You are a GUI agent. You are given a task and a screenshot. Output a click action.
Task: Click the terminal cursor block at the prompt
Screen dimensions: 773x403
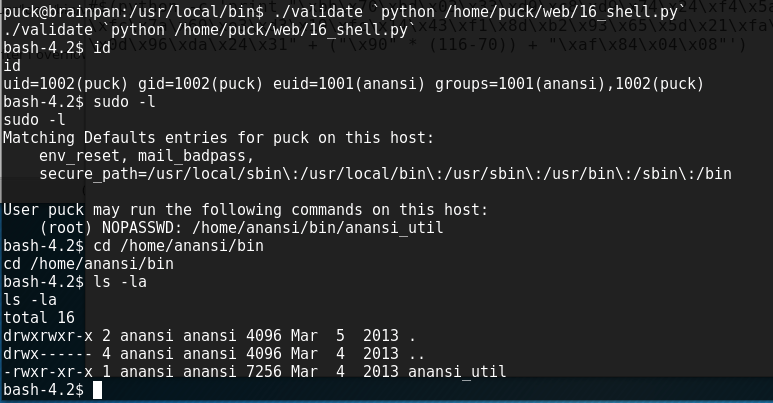pyautogui.click(x=97, y=390)
